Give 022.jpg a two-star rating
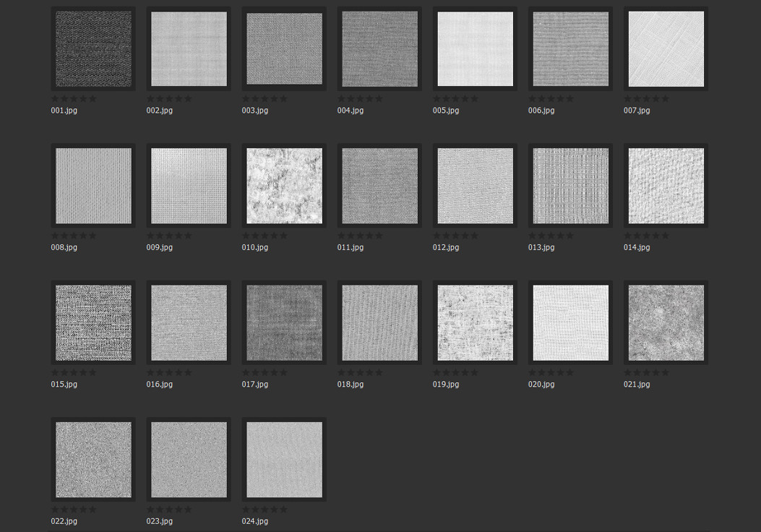 (64, 509)
